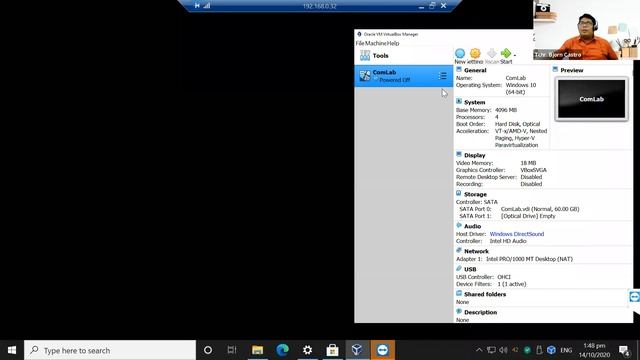Image resolution: width=640 pixels, height=360 pixels.
Task: Click the [Optical Drive] Empty entry
Action: [528, 216]
